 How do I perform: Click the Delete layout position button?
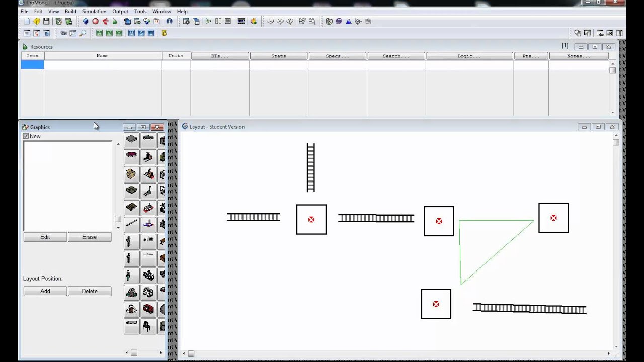click(90, 291)
